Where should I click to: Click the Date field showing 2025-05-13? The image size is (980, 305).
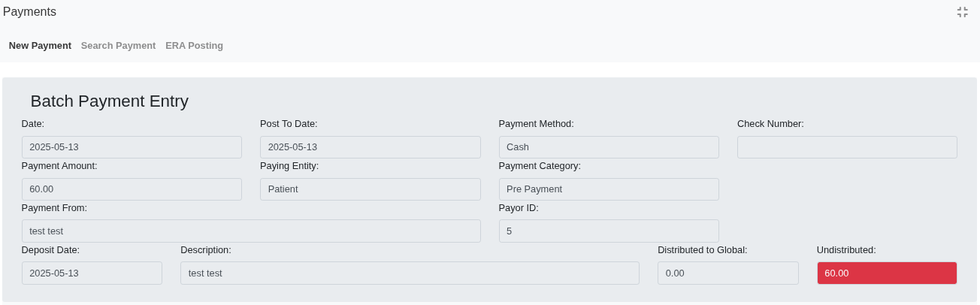tap(132, 147)
